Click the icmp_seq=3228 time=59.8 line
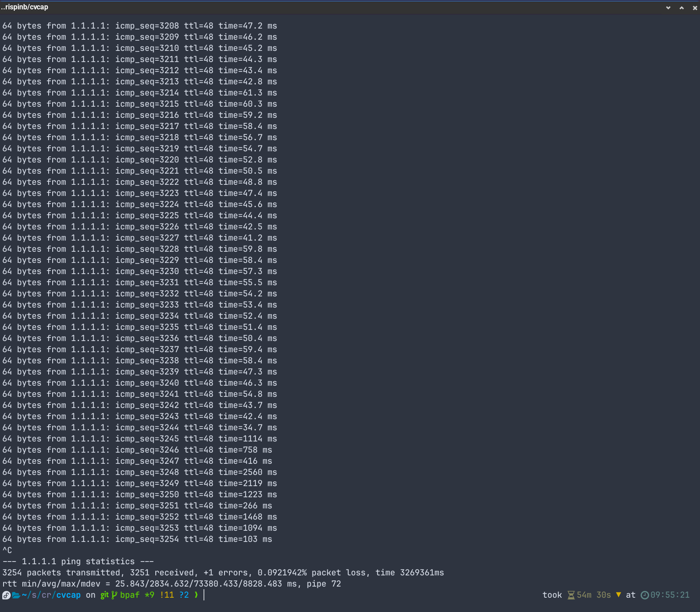 tap(140, 249)
